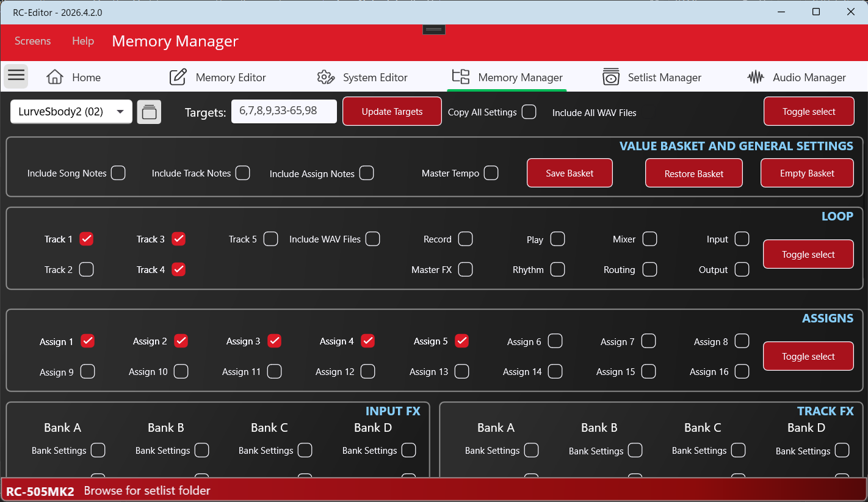
Task: Click the Restore Basket button
Action: 694,173
